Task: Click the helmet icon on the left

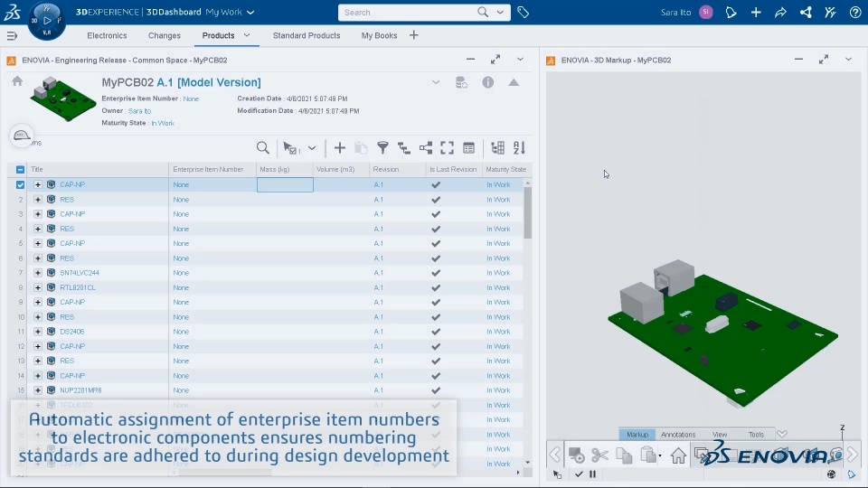Action: point(22,136)
